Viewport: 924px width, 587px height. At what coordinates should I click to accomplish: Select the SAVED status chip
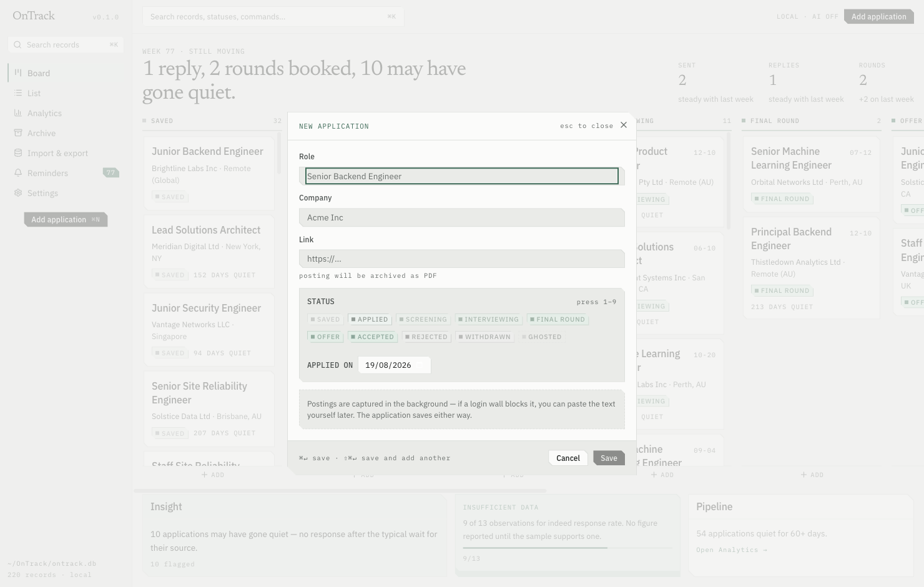[x=325, y=319]
